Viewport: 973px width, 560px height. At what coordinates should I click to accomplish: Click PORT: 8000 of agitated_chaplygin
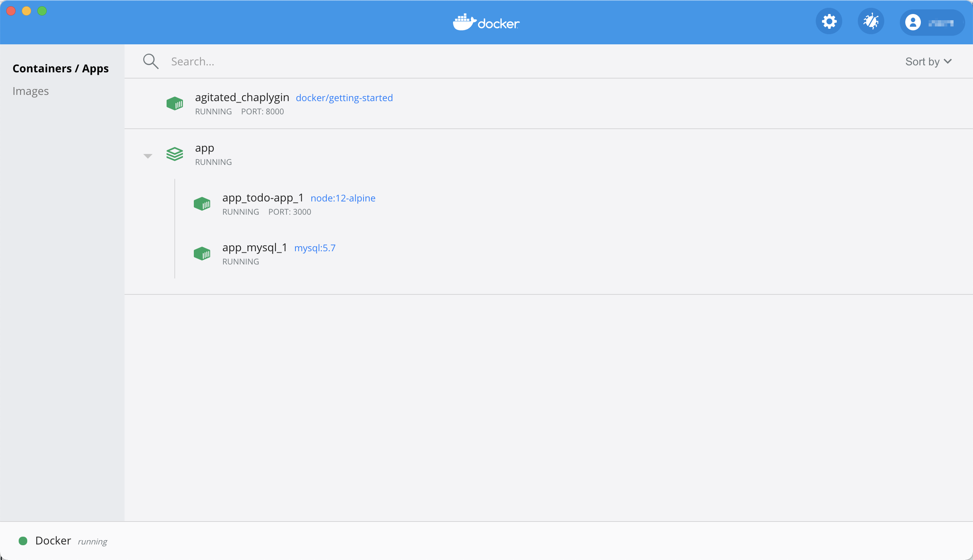[x=263, y=112]
